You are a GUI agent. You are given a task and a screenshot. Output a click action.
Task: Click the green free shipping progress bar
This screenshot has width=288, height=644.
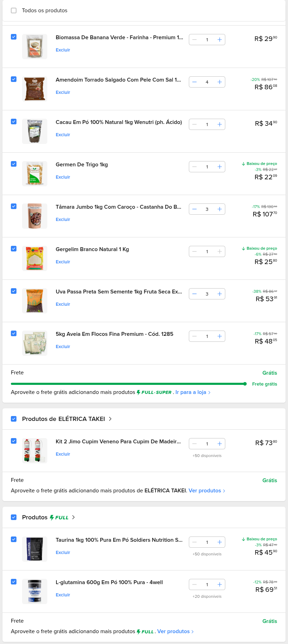pos(128,384)
